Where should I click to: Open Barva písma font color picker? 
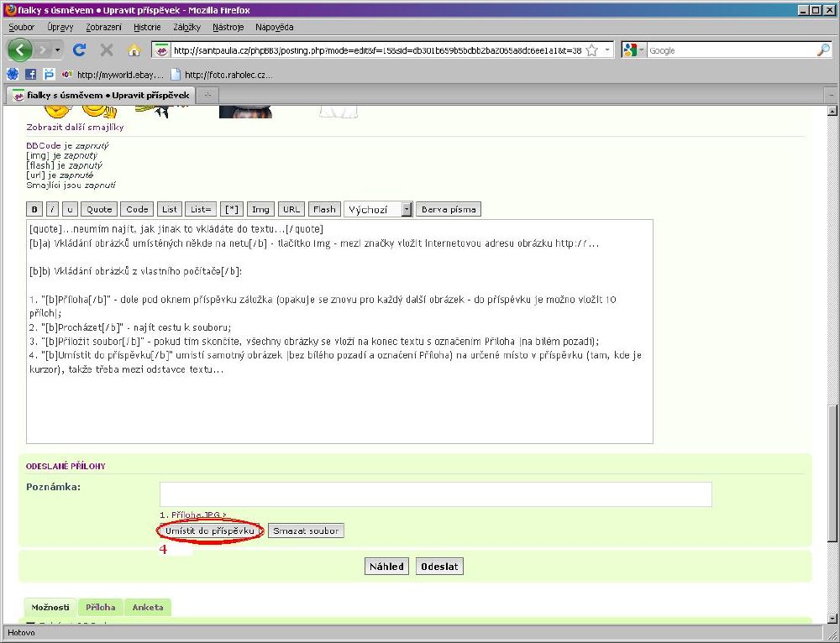point(449,209)
